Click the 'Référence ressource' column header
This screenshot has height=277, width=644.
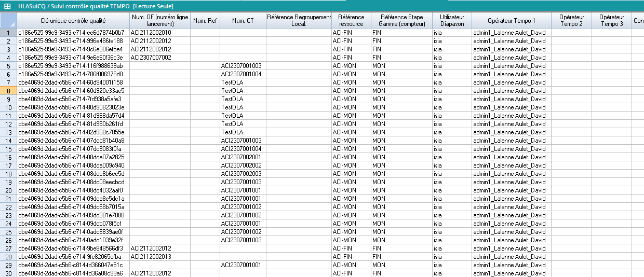click(x=351, y=21)
